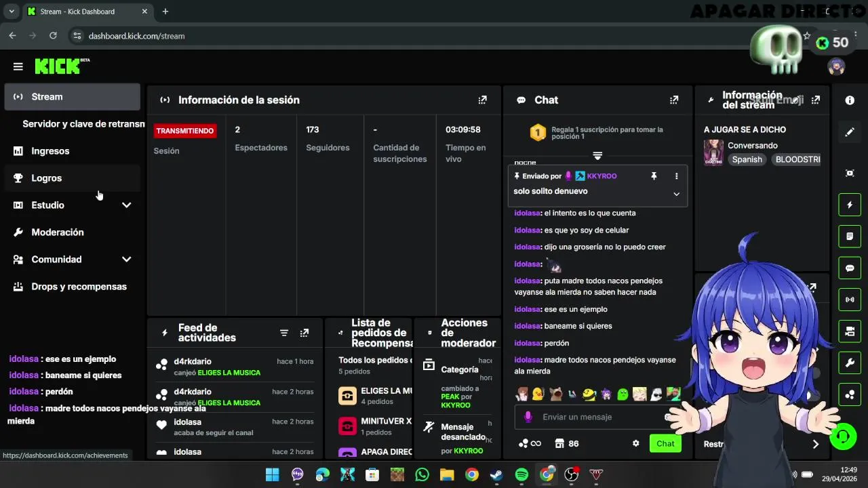Click the lightning quick actions icon
This screenshot has height=488, width=868.
tap(850, 205)
